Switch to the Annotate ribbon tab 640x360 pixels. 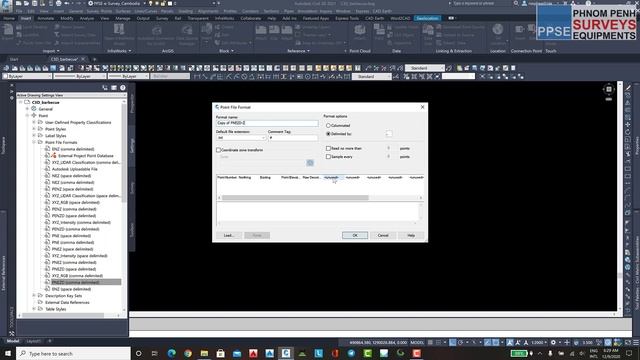click(46, 18)
